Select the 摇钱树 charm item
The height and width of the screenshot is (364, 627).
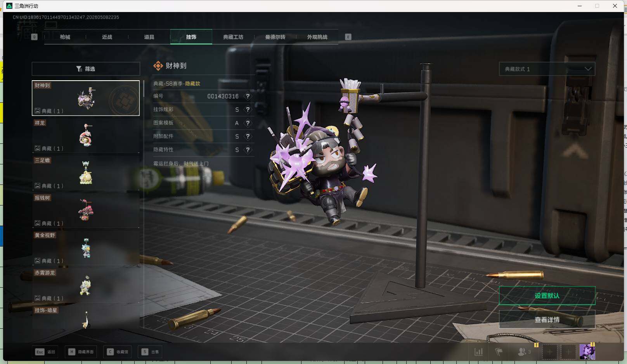click(x=86, y=210)
